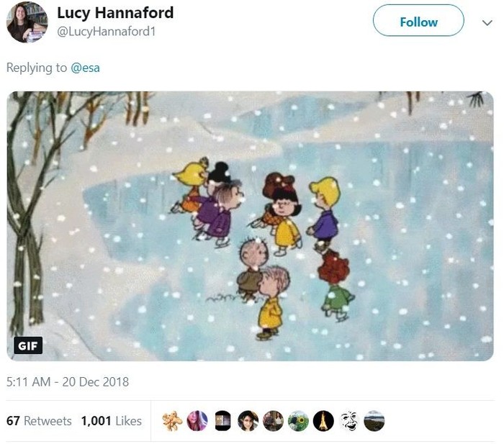The height and width of the screenshot is (444, 504).
Task: Click the Lucy Hannaford display name
Action: click(115, 14)
